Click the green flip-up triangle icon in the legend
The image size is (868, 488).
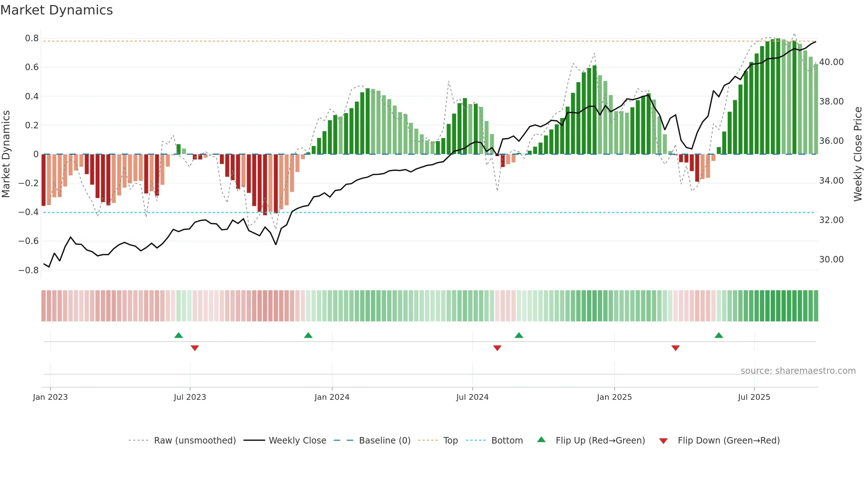[x=541, y=440]
